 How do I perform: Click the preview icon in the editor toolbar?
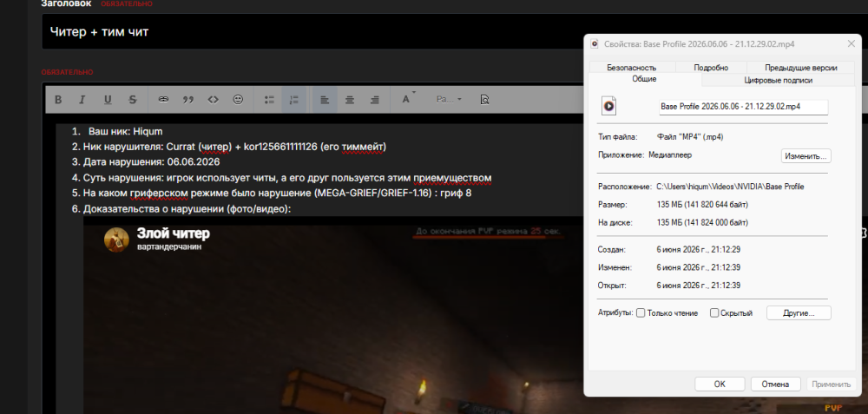[x=484, y=100]
